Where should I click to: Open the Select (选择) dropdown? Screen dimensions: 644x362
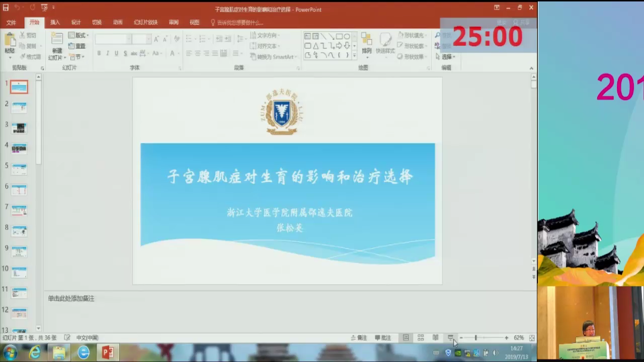(448, 57)
